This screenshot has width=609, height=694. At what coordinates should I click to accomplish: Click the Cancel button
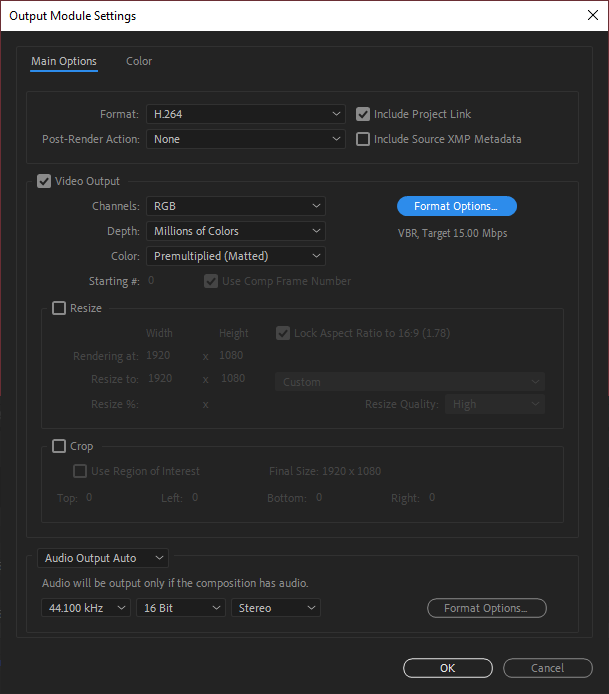pos(547,668)
